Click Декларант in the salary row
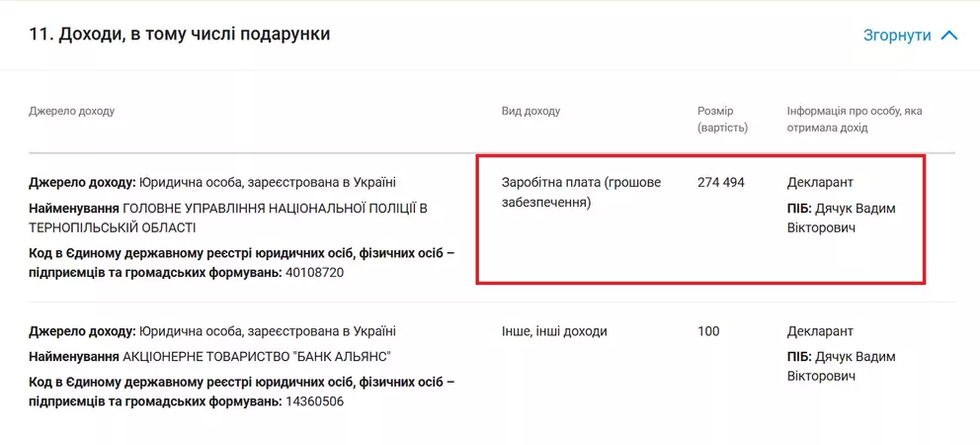Viewport: 980px width, 445px height. click(820, 182)
